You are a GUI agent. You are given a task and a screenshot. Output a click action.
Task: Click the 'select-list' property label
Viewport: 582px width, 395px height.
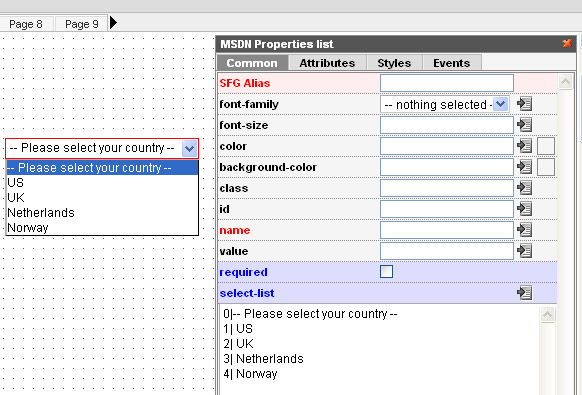pos(247,293)
